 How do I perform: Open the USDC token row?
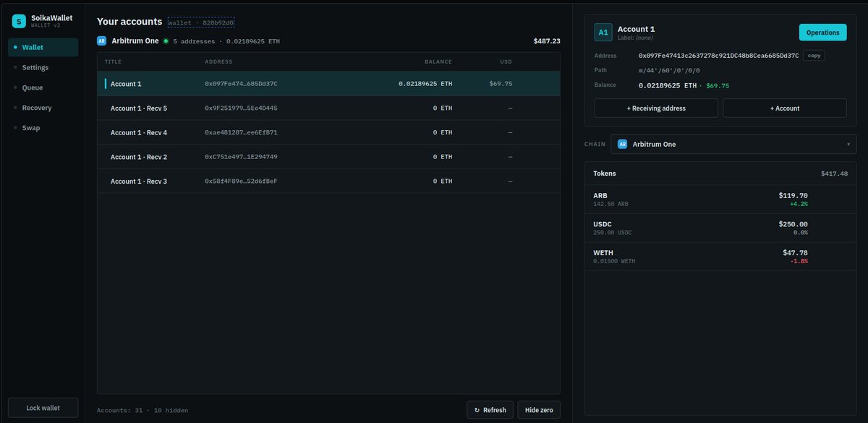720,228
